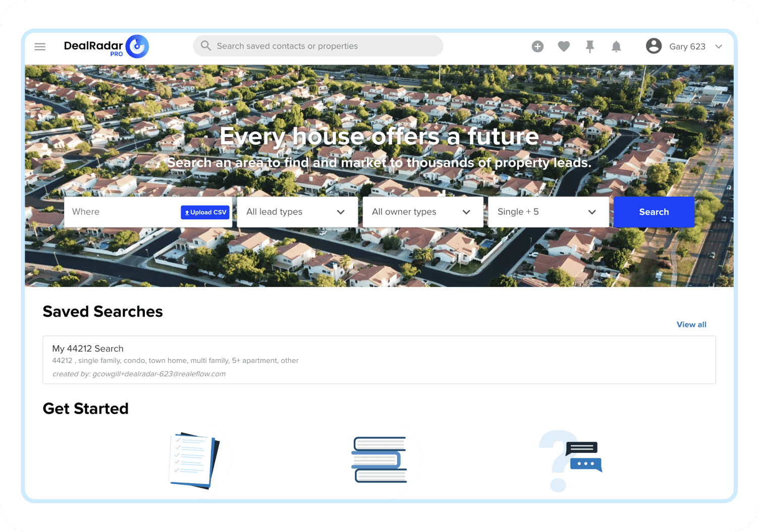This screenshot has width=759, height=532.
Task: Click the stacked books Get Started icon
Action: tap(380, 459)
